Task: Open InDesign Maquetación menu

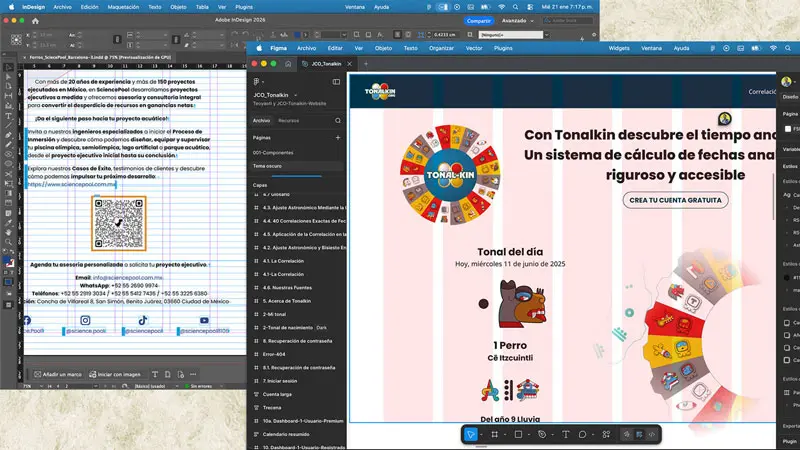Action: coord(123,7)
